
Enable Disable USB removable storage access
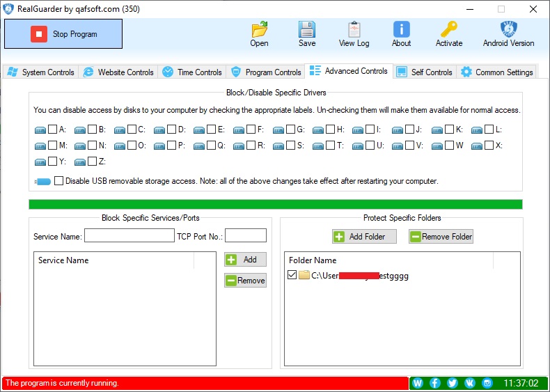click(58, 181)
